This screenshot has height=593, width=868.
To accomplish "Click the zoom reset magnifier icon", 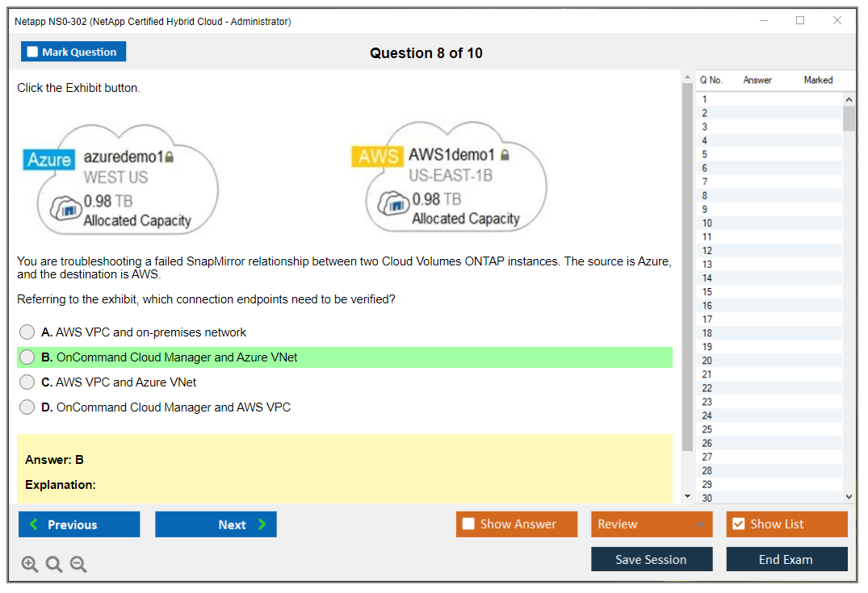I will (x=54, y=565).
